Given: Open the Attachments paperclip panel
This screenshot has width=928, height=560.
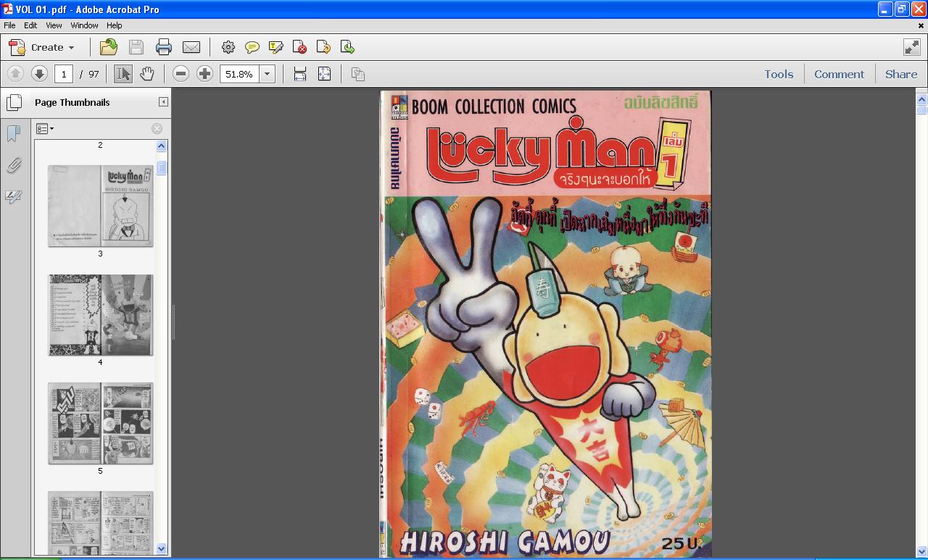Looking at the screenshot, I should pyautogui.click(x=13, y=166).
